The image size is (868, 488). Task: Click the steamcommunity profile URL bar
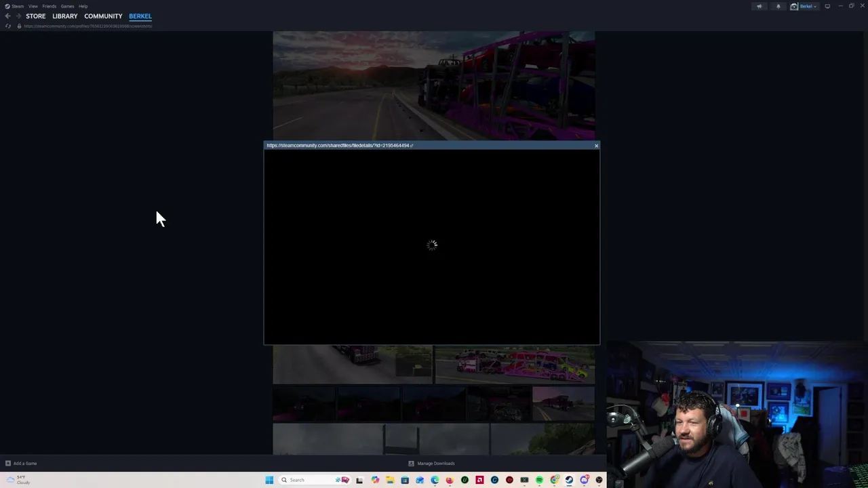88,26
